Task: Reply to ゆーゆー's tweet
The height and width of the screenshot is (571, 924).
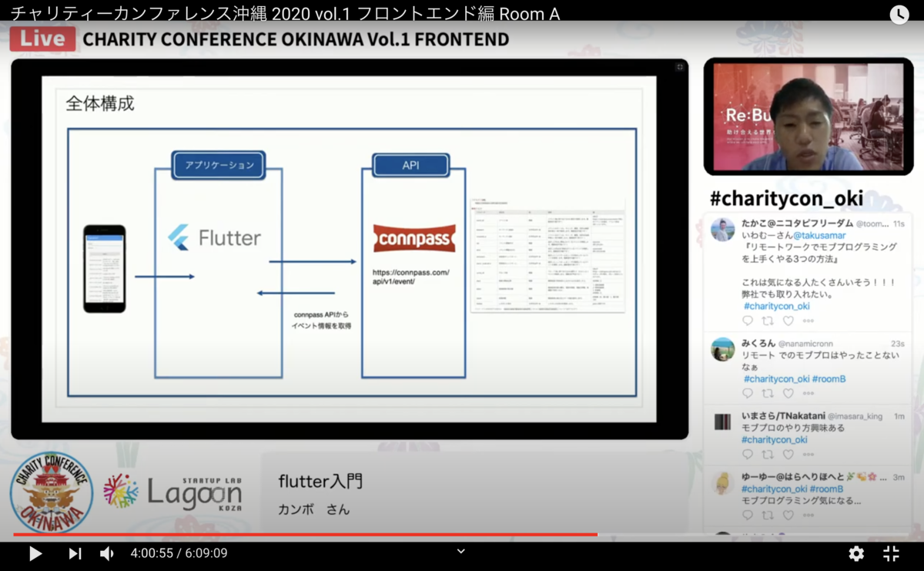Action: click(748, 515)
